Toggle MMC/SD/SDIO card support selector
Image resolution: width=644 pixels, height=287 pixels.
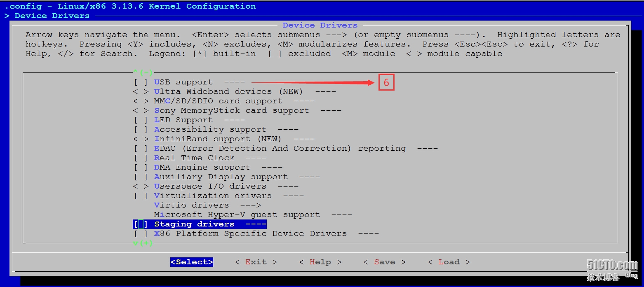[141, 101]
